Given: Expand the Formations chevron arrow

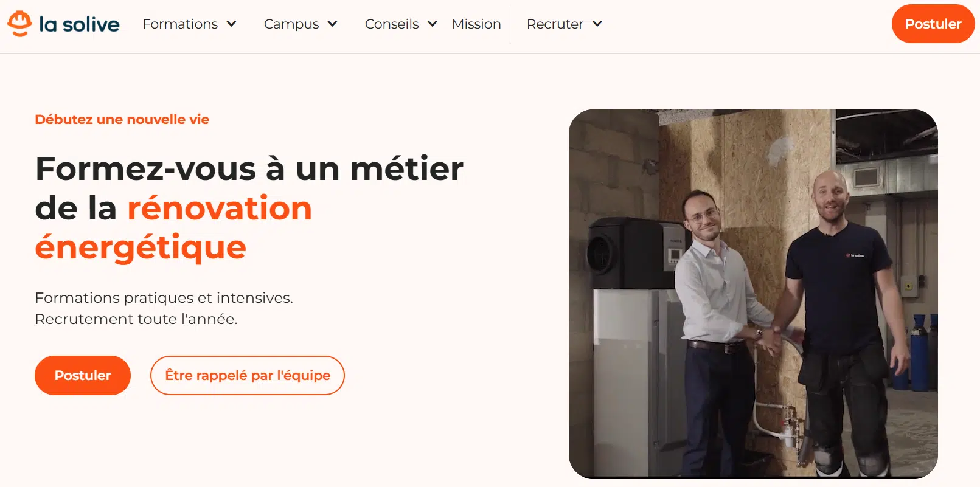Looking at the screenshot, I should [231, 24].
